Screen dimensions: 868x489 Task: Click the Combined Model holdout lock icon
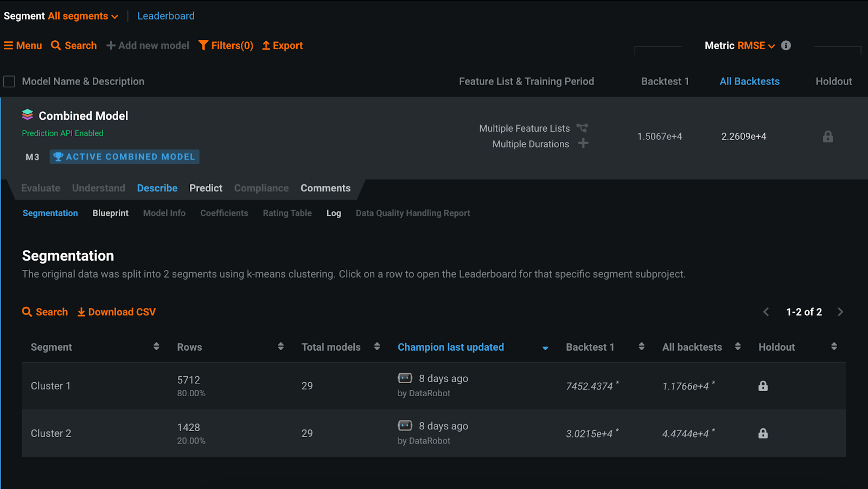(828, 137)
